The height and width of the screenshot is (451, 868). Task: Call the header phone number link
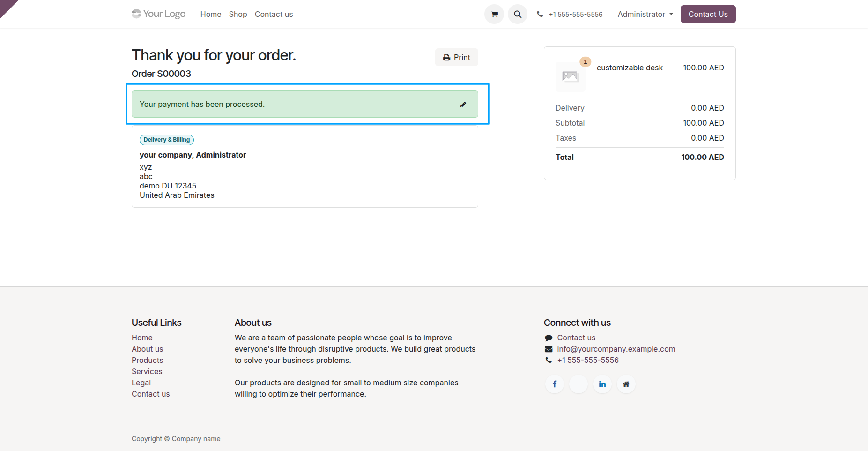click(575, 14)
